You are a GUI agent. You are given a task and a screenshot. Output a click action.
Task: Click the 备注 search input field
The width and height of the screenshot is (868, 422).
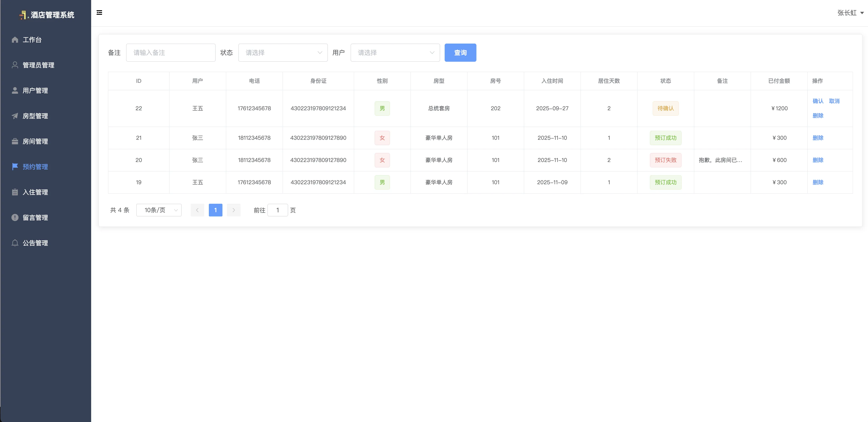click(x=171, y=53)
